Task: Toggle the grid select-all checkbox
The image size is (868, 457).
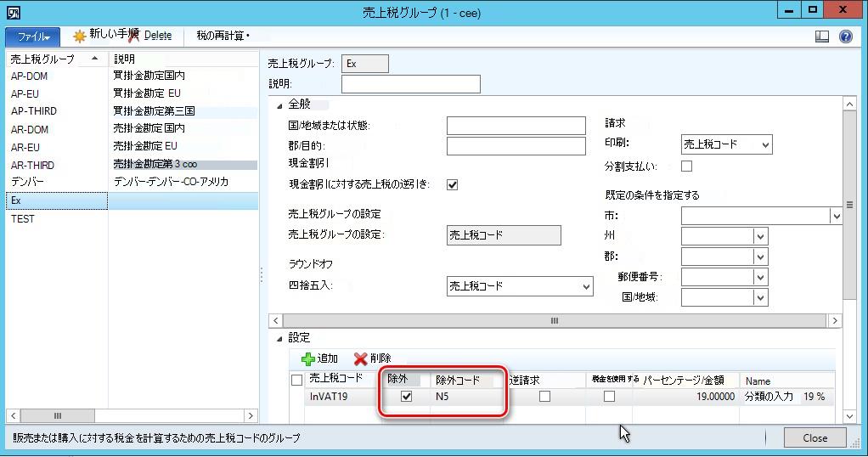Action: pyautogui.click(x=296, y=380)
